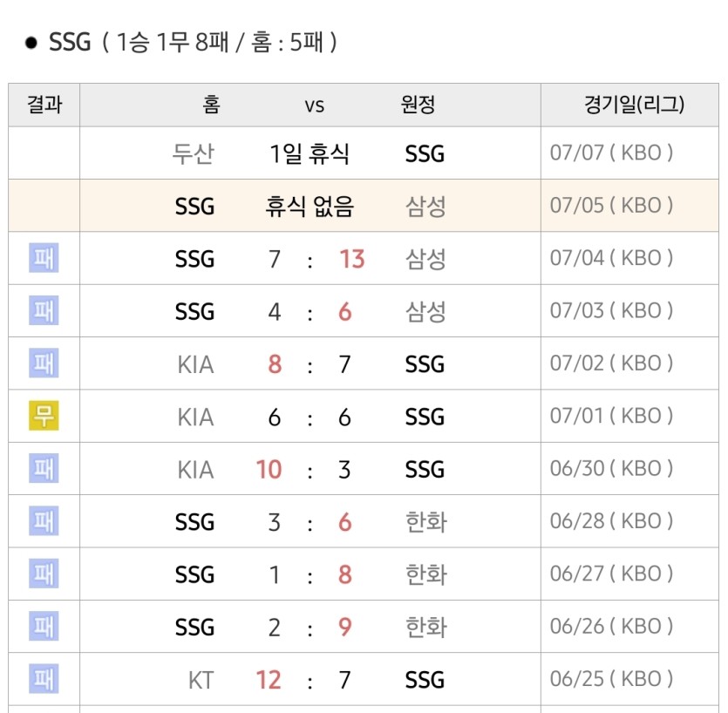
Task: Click the loss badge for 06/25 game
Action: pyautogui.click(x=44, y=678)
